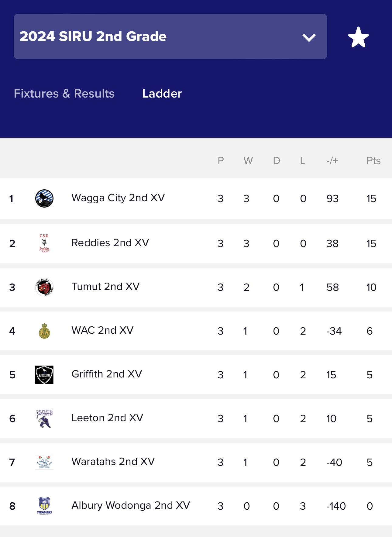Expand competition list using the chevron arrow

tap(309, 37)
